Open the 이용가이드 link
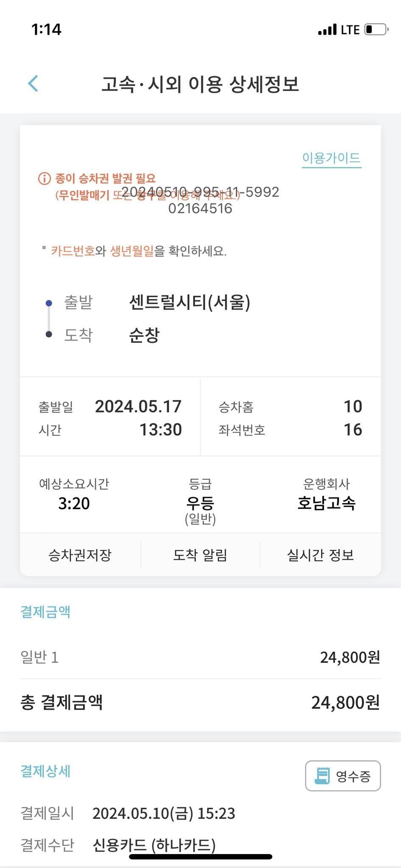This screenshot has width=401, height=868. (331, 159)
